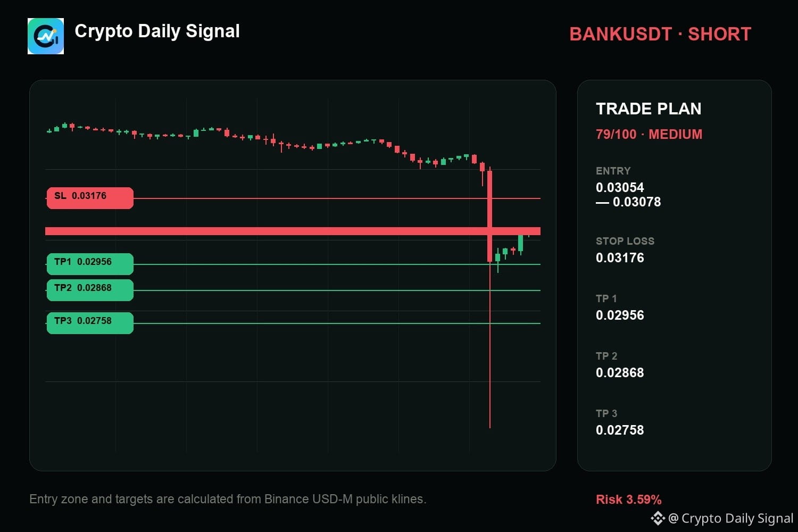The height and width of the screenshot is (532, 798).
Task: Click the Binance USD-M klines disclaimer text
Action: click(x=228, y=499)
